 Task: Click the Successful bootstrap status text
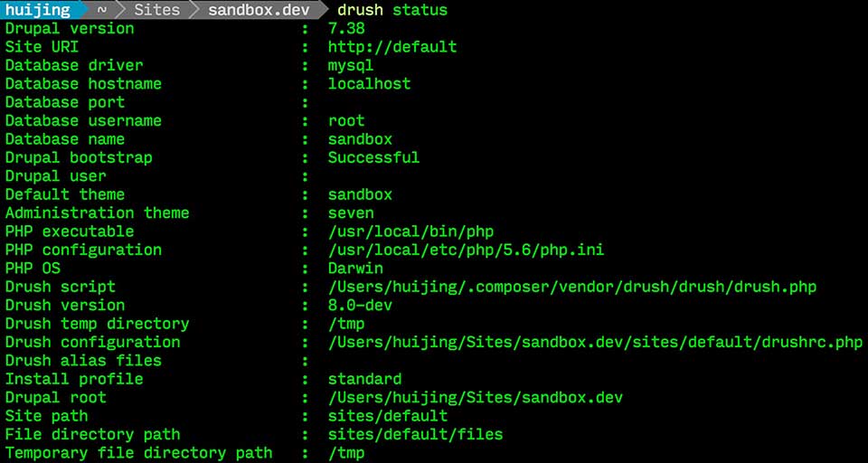(x=373, y=158)
